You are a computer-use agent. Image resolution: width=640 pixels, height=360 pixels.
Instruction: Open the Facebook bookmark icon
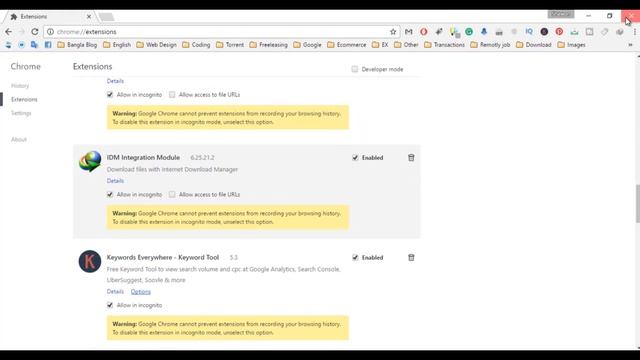pos(48,44)
